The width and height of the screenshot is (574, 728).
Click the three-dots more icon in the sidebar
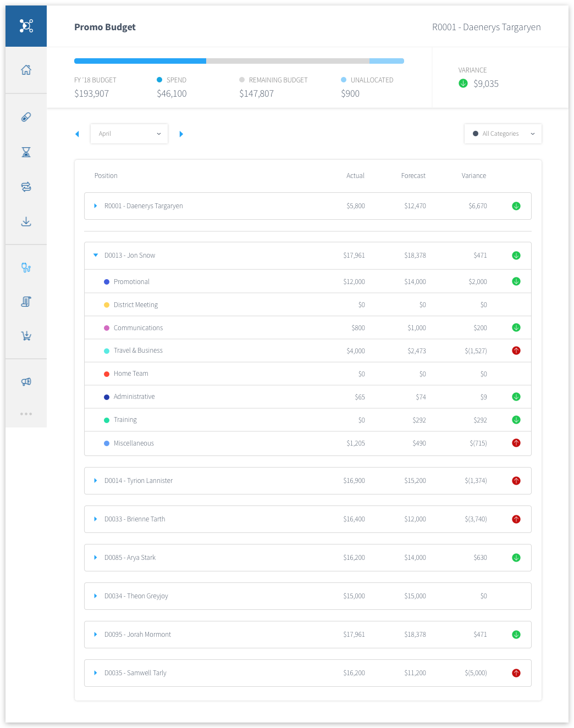[x=26, y=414]
